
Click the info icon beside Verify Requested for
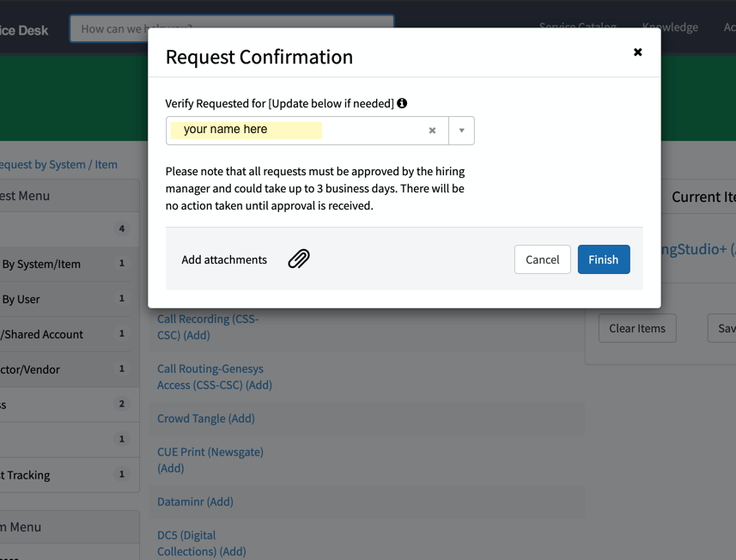click(402, 103)
